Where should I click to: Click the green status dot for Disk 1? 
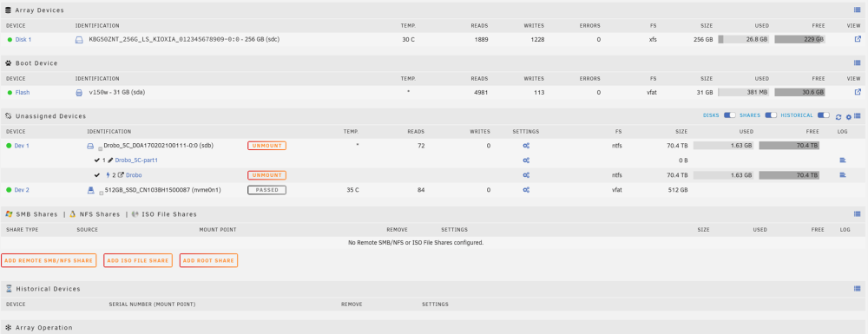click(10, 40)
